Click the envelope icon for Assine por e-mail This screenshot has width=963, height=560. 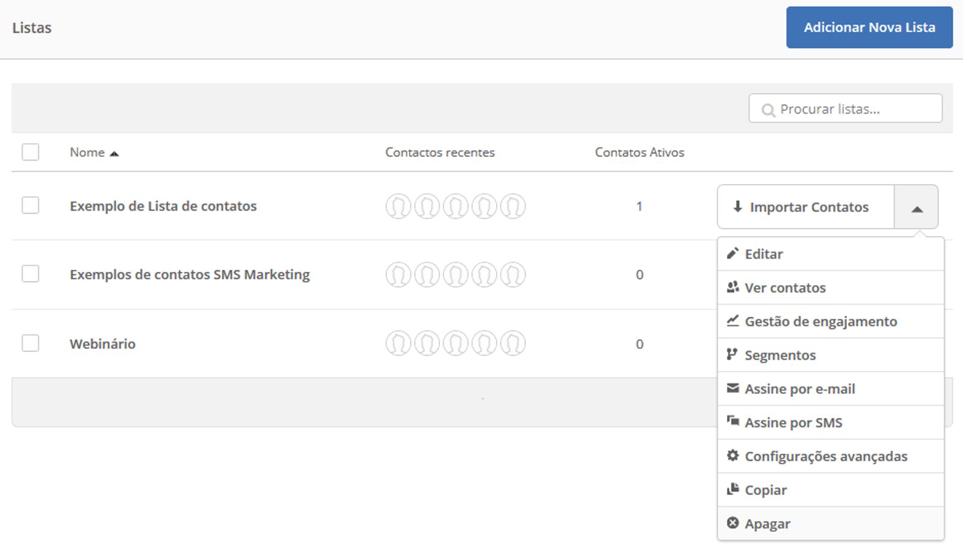click(732, 389)
